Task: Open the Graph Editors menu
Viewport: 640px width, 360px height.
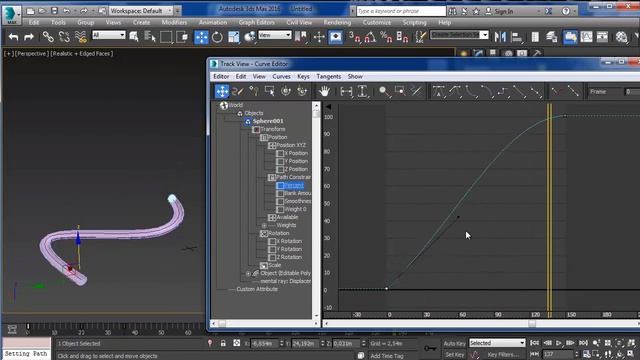Action: pos(256,22)
